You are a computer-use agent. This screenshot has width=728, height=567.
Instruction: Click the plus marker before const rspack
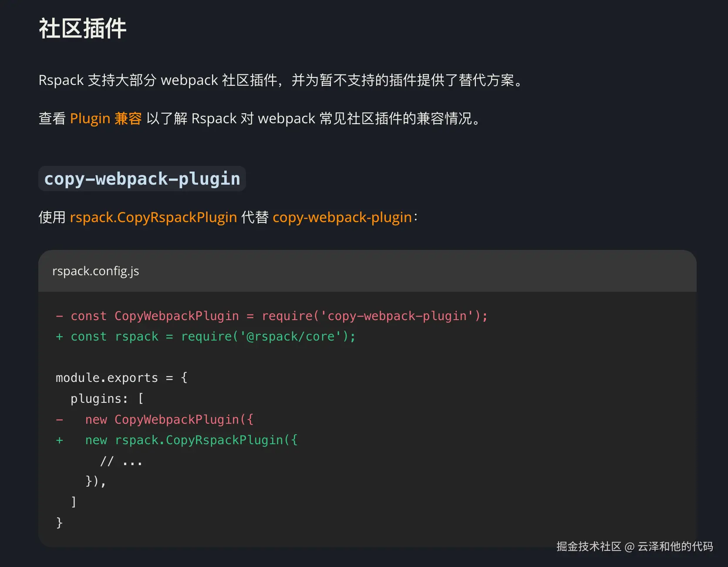(60, 336)
